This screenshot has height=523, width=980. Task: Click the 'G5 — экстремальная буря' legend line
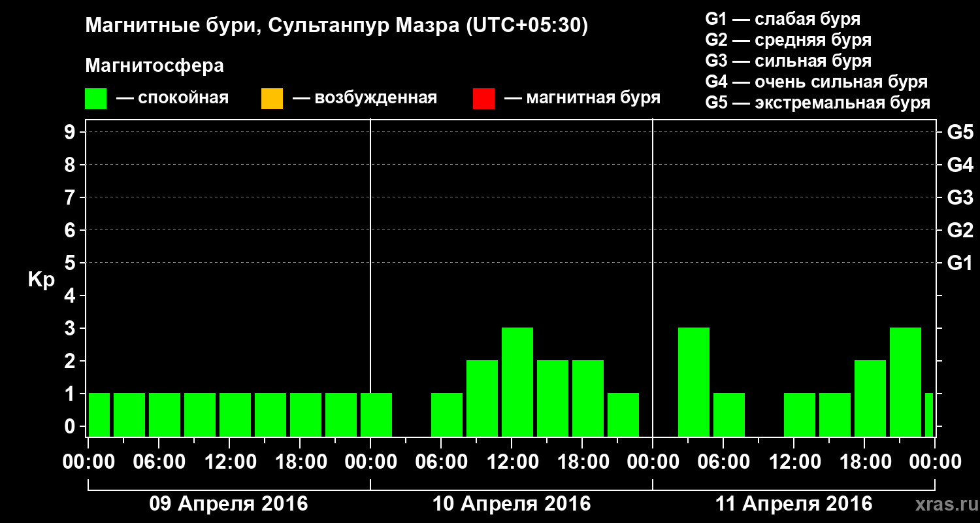818,103
